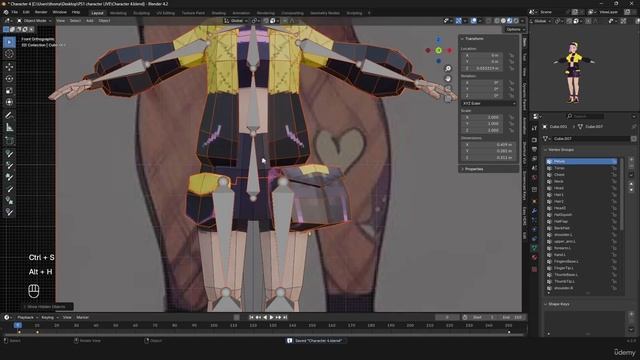Enable material preview viewport shading

pos(509,21)
